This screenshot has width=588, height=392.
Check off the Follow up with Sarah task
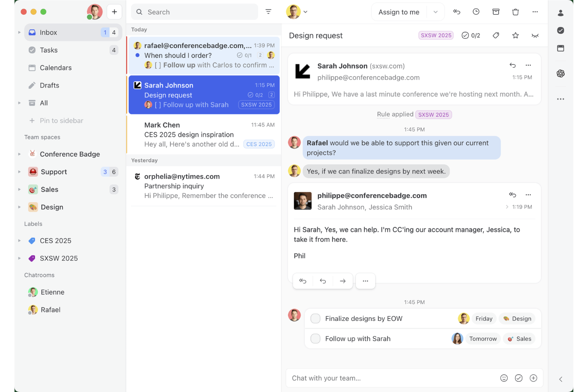[315, 338]
